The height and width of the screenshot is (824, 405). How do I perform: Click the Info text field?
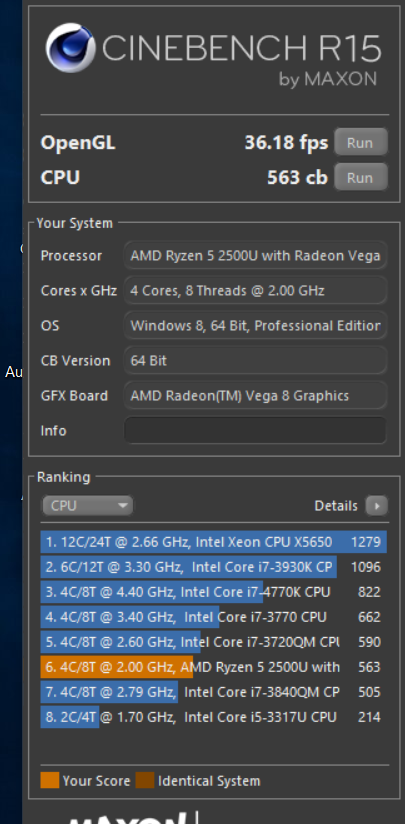coord(255,430)
